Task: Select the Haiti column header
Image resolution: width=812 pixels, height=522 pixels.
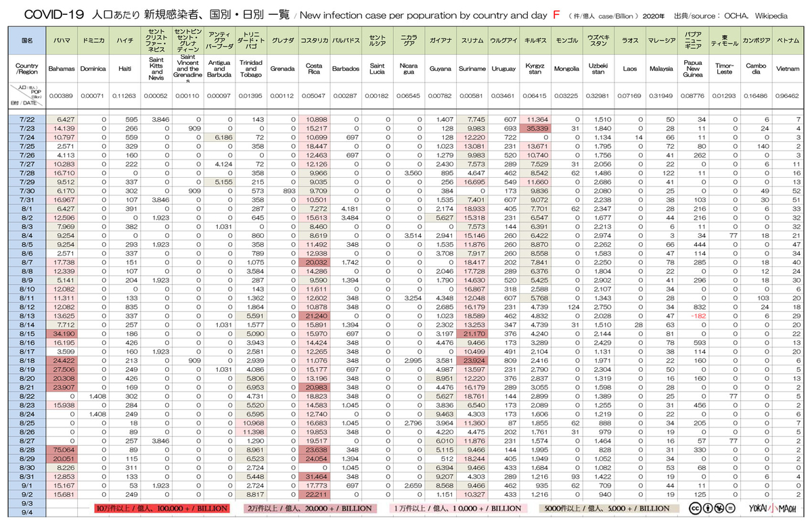Action: point(125,69)
